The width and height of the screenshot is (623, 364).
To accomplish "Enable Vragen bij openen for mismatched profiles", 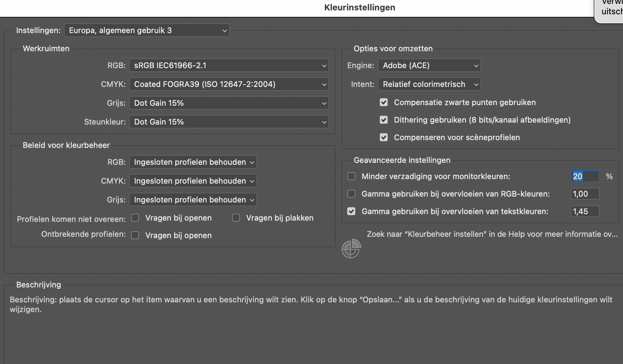I will [135, 218].
